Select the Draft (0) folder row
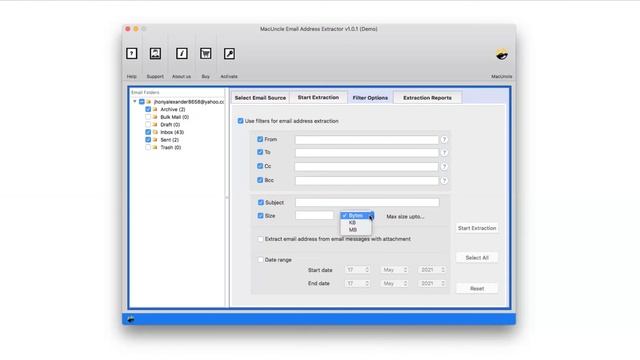640x360 pixels. click(x=170, y=124)
